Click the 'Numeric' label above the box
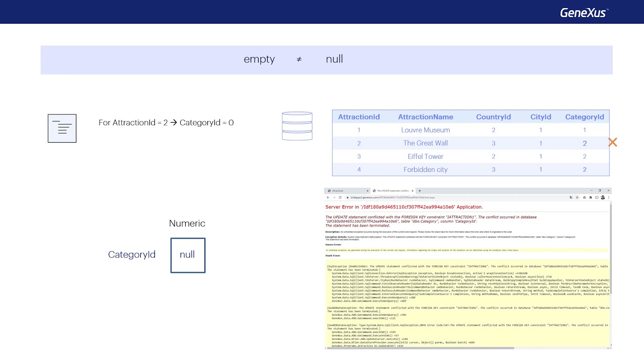 click(x=187, y=223)
